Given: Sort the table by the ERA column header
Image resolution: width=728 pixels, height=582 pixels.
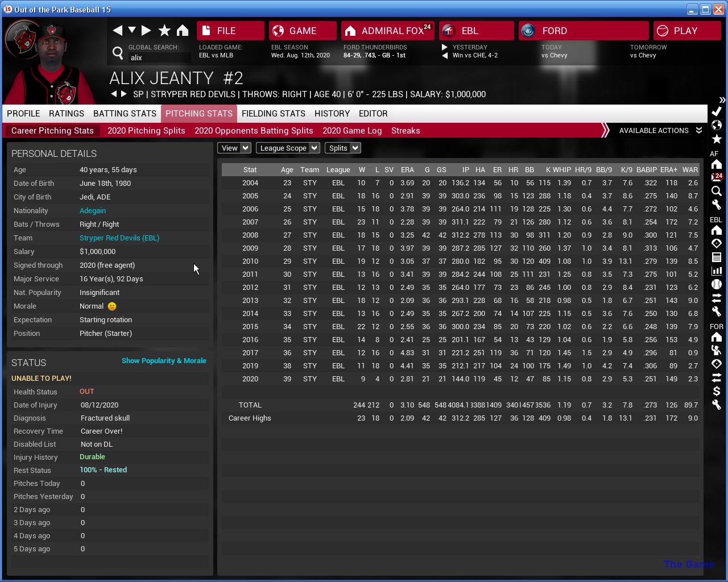Looking at the screenshot, I should pos(407,170).
